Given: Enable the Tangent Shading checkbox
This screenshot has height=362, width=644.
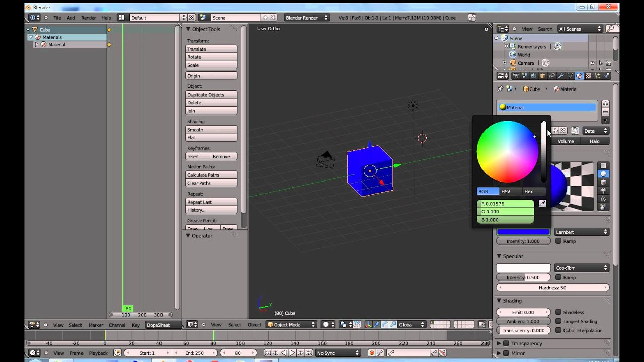Looking at the screenshot, I should point(558,321).
